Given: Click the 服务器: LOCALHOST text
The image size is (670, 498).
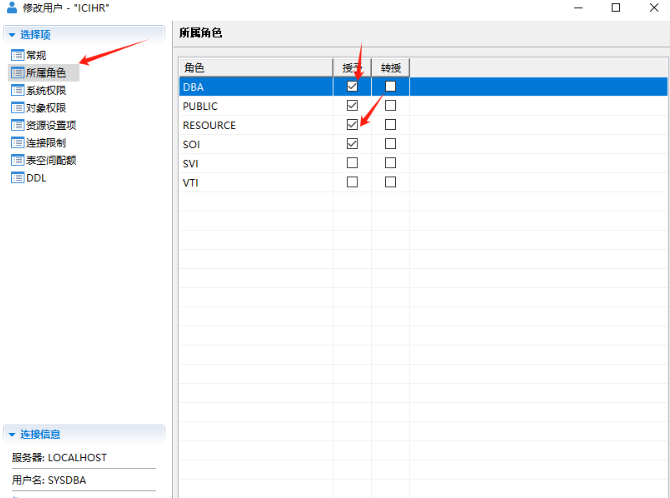Looking at the screenshot, I should pyautogui.click(x=59, y=458).
